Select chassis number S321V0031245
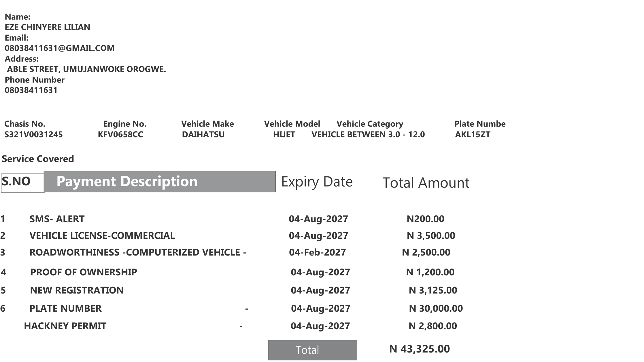 click(x=33, y=135)
